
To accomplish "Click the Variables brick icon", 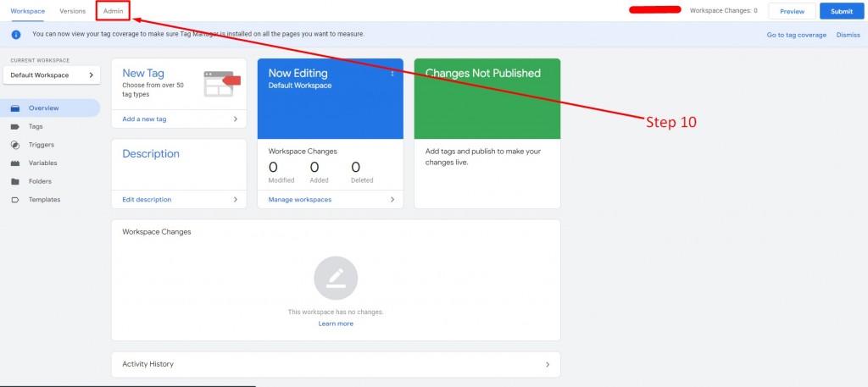I will click(x=15, y=163).
